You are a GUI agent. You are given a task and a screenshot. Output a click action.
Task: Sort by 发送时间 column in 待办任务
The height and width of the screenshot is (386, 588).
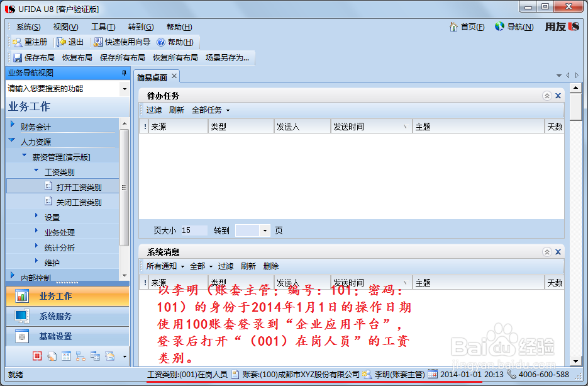tap(371, 127)
